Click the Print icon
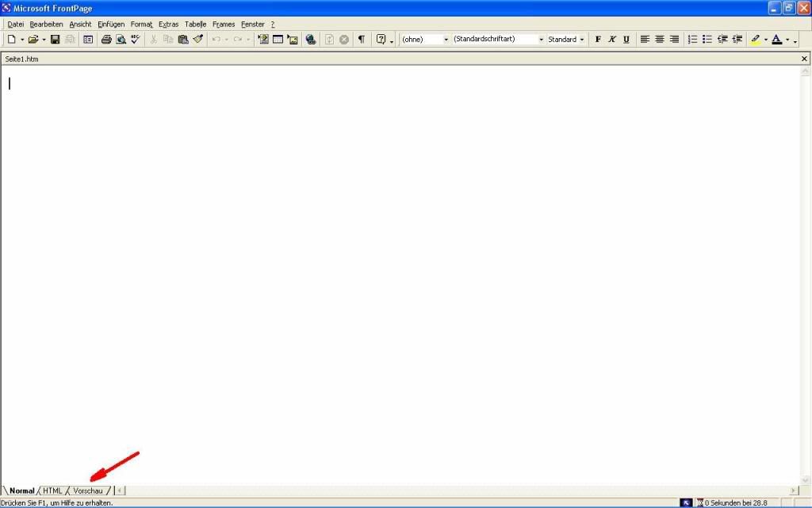 click(106, 40)
